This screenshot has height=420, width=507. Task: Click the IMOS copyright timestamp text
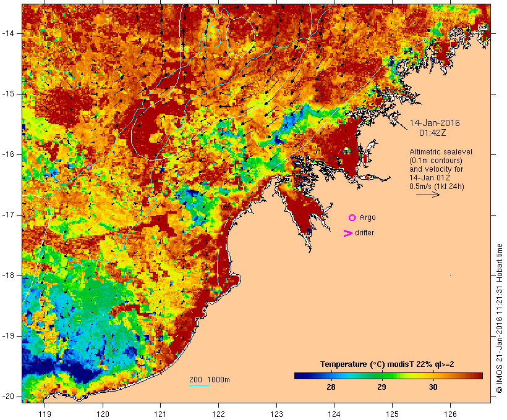pyautogui.click(x=500, y=318)
